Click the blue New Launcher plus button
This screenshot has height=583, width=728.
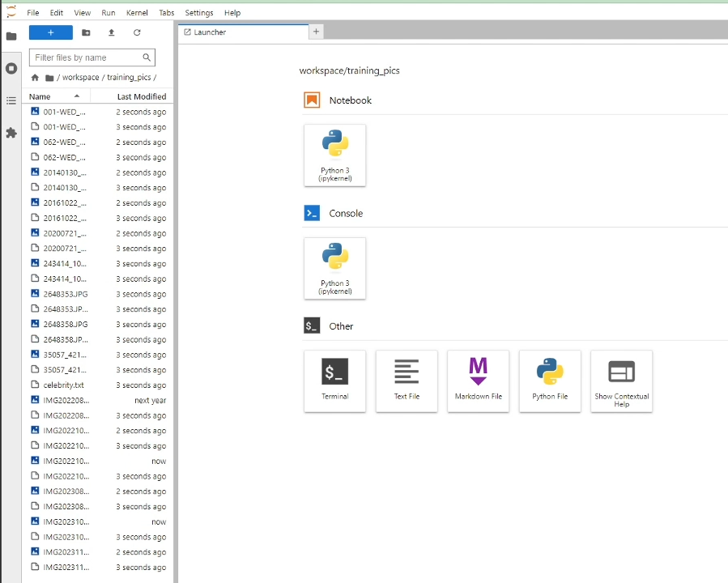50,32
